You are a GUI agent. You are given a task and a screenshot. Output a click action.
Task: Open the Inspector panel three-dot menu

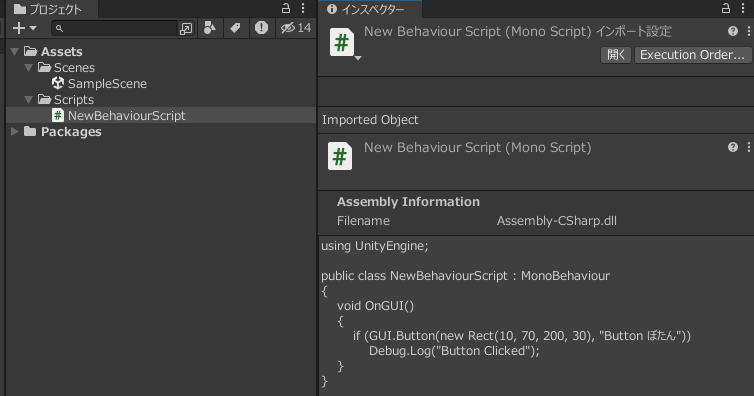[743, 8]
